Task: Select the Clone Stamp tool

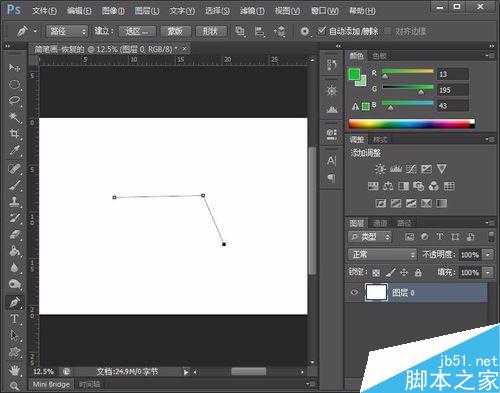Action: point(14,202)
